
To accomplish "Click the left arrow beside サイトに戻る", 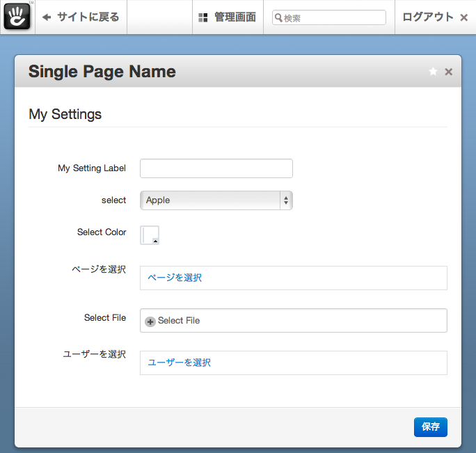I will (47, 17).
